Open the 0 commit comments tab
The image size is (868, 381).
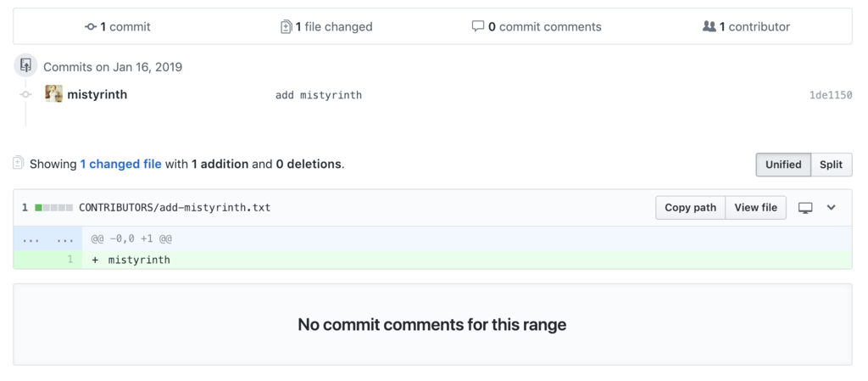(x=537, y=27)
